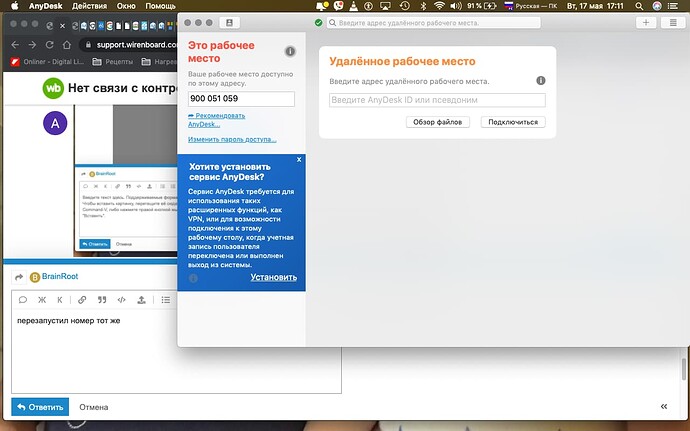Open the AnyDesk hamburger menu
Screen dimensions: 690x431
pos(673,23)
